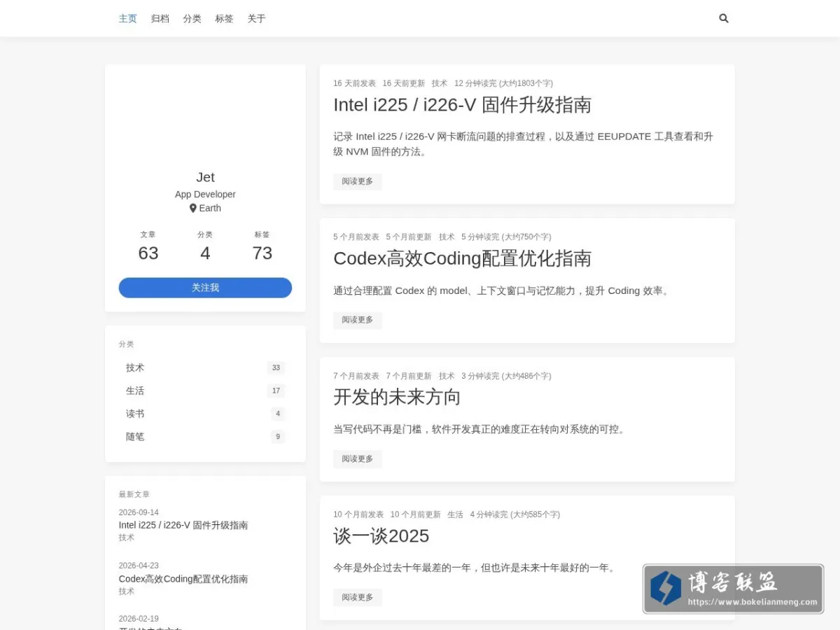840x630 pixels.
Task: Click 技术 tag in 开发的未来方向 post meta
Action: (447, 376)
